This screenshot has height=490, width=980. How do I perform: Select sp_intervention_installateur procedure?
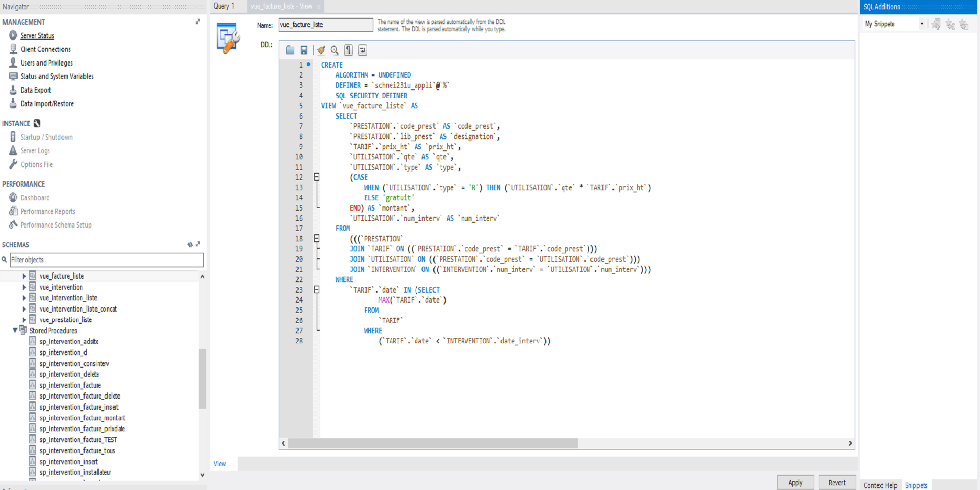75,472
